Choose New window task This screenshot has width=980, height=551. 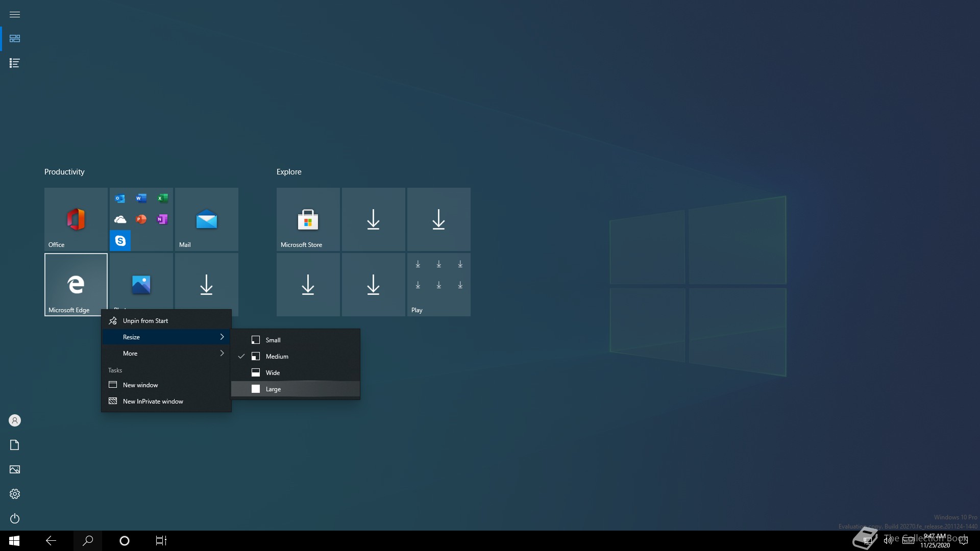[x=166, y=385]
